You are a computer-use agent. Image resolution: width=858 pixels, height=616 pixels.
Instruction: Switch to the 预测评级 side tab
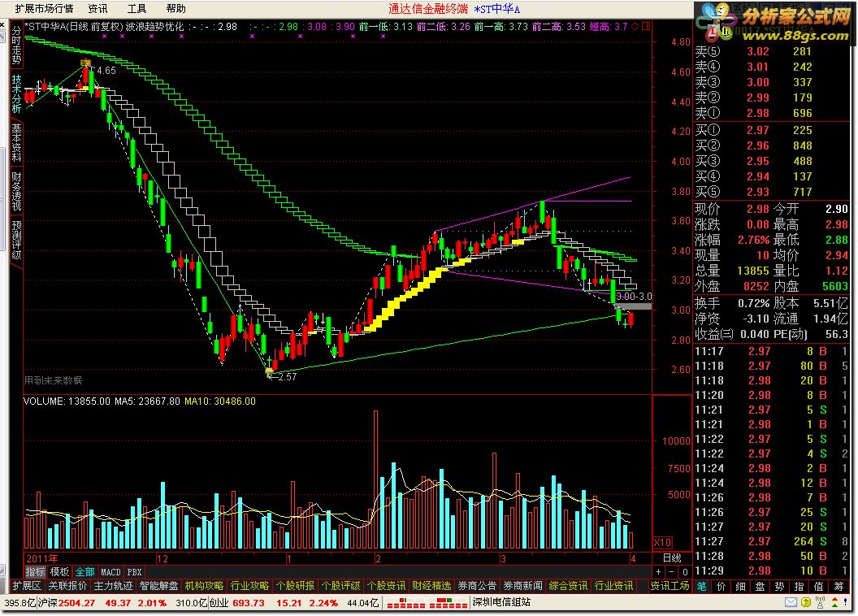[x=16, y=240]
